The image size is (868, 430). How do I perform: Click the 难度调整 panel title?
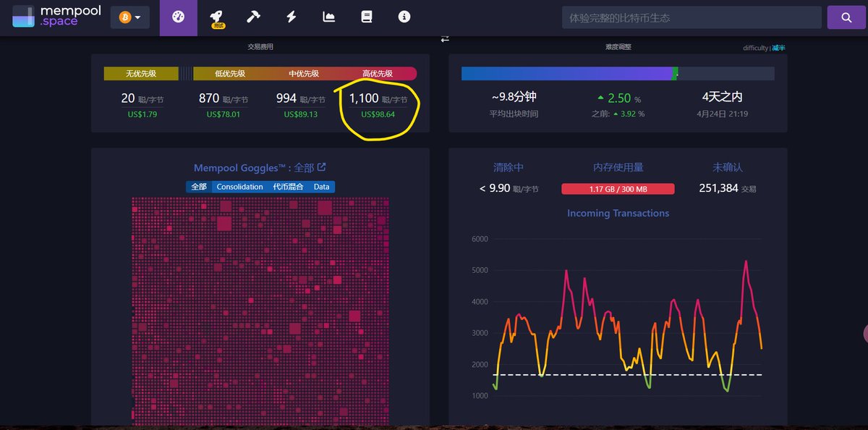pyautogui.click(x=618, y=46)
